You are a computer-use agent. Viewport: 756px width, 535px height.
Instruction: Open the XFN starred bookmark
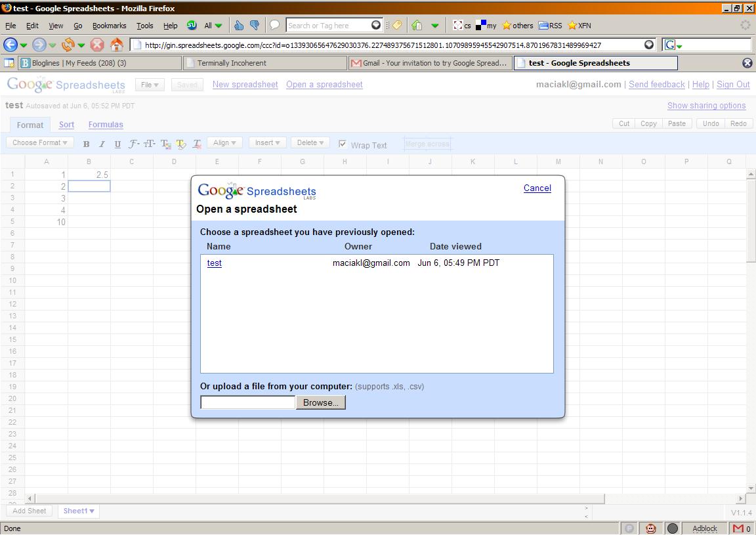[579, 26]
